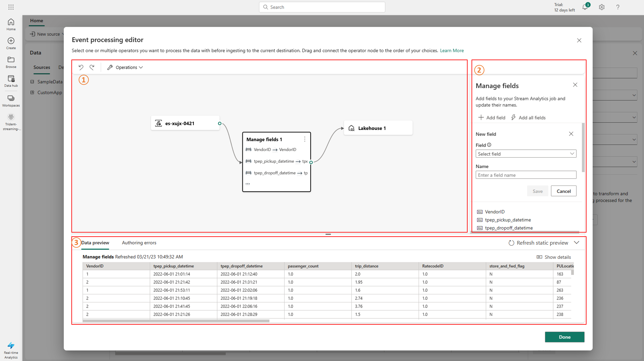Open the Operations dropdown
Viewport: 644px width, 361px height.
125,67
